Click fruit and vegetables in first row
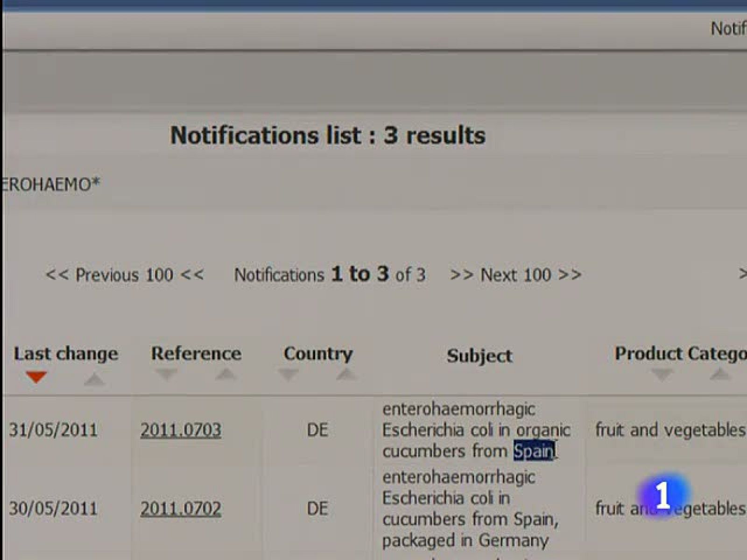This screenshot has width=747, height=560. [669, 430]
